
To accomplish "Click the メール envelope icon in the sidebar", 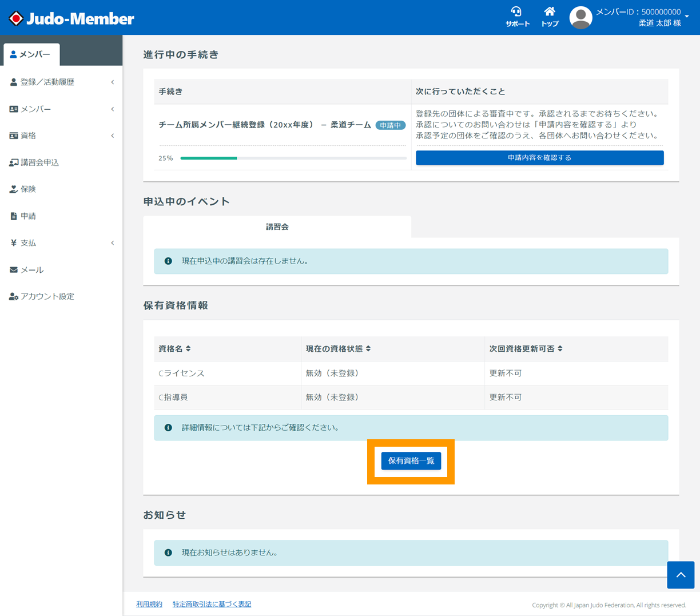I will tap(14, 270).
